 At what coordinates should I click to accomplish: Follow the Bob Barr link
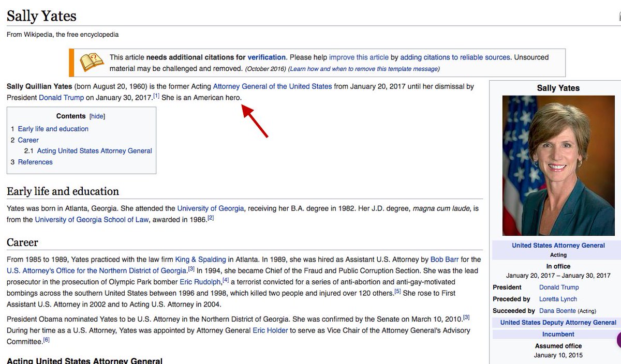coord(445,260)
